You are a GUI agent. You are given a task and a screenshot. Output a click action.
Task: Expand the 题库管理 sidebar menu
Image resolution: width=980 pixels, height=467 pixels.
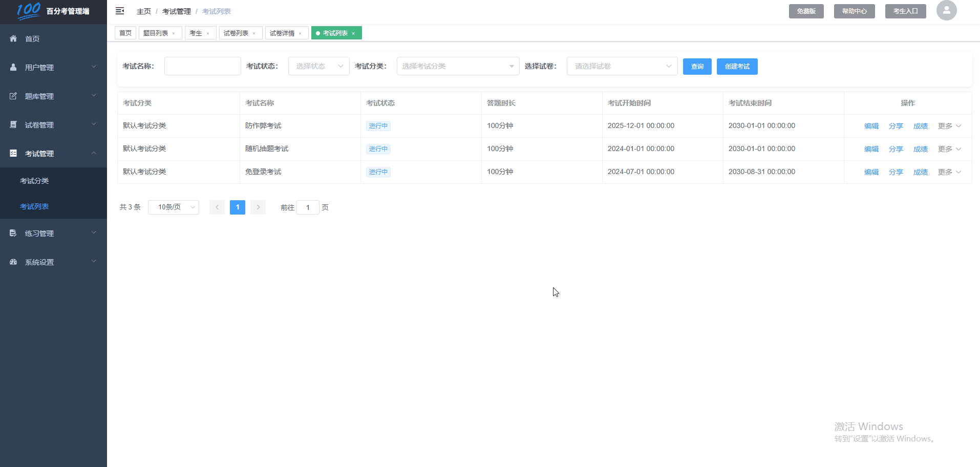tap(53, 96)
